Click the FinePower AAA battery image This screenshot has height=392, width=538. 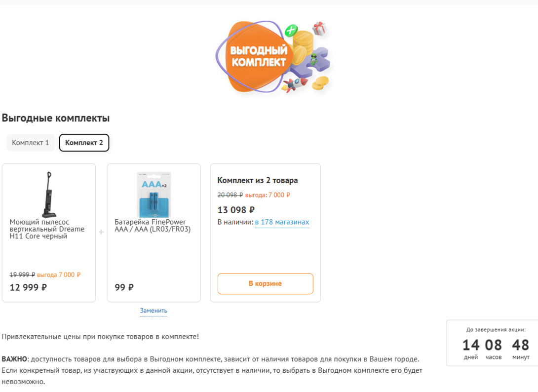pos(154,195)
